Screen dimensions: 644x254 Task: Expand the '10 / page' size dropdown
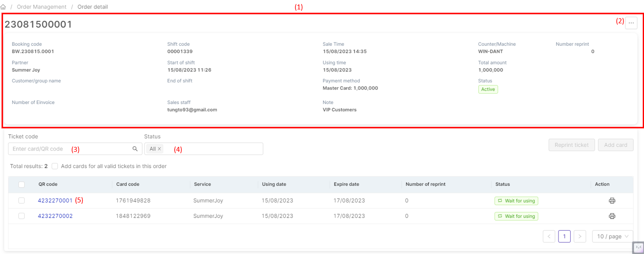612,237
